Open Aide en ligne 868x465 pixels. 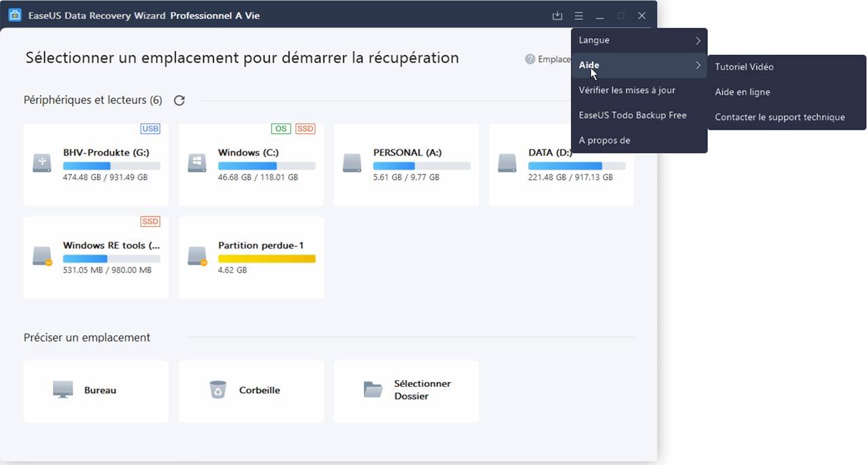pyautogui.click(x=787, y=92)
